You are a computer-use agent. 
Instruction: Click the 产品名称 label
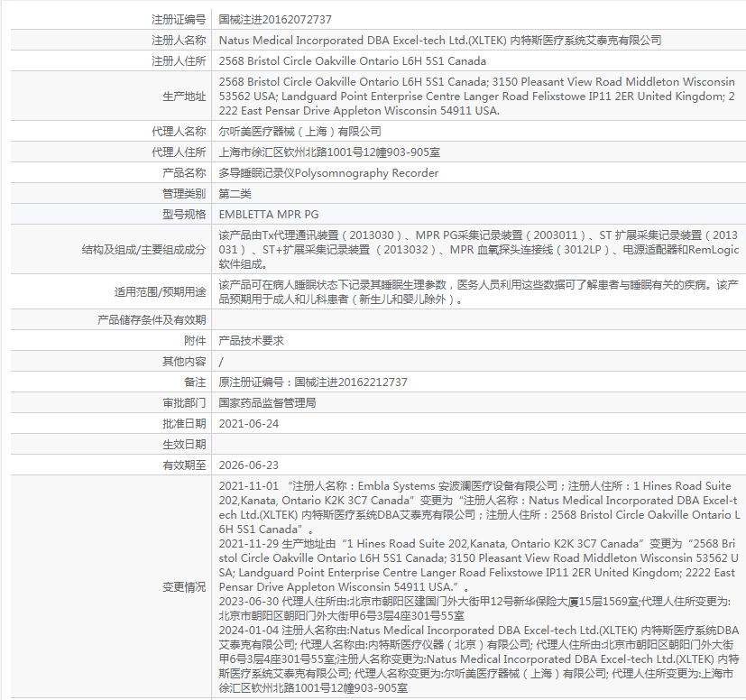[x=184, y=173]
